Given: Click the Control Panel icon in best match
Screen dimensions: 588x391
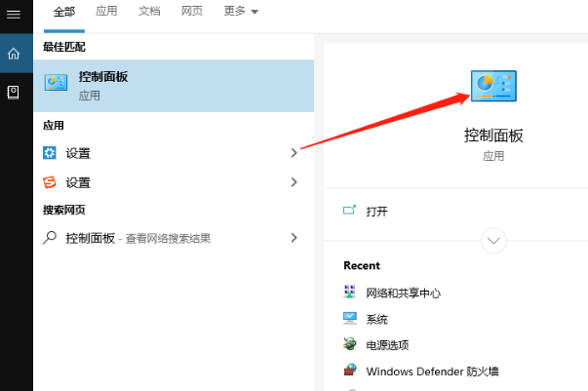Looking at the screenshot, I should [56, 83].
